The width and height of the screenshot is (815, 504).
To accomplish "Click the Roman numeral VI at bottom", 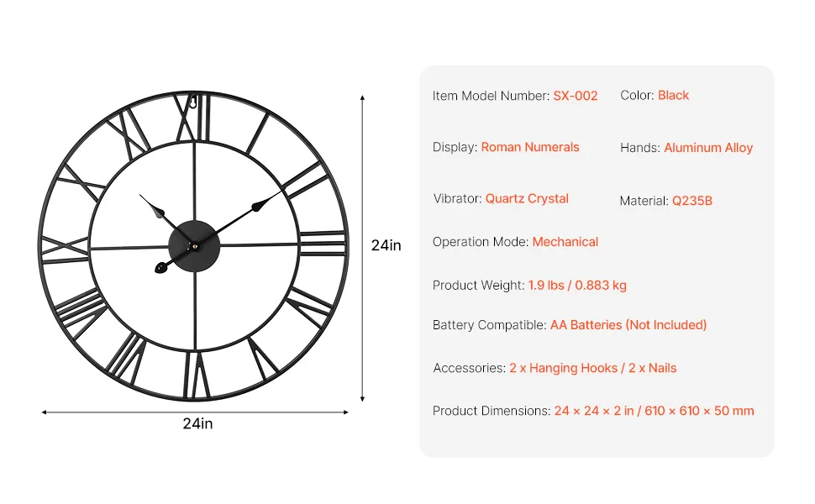I will pos(197,375).
